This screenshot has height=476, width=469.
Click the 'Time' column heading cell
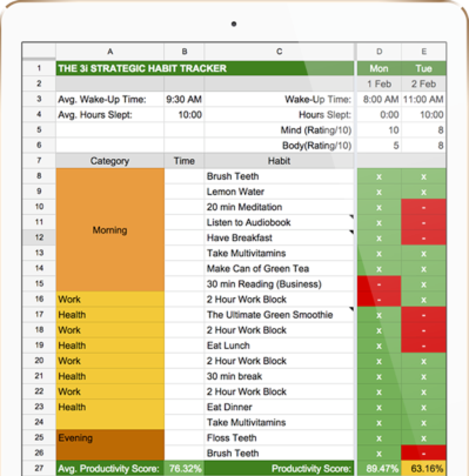click(184, 161)
